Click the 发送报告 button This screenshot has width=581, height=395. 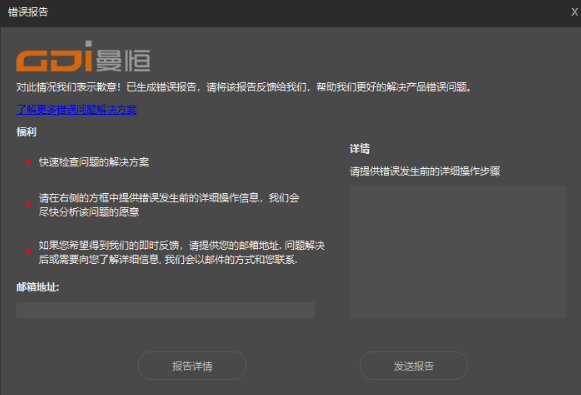(414, 366)
